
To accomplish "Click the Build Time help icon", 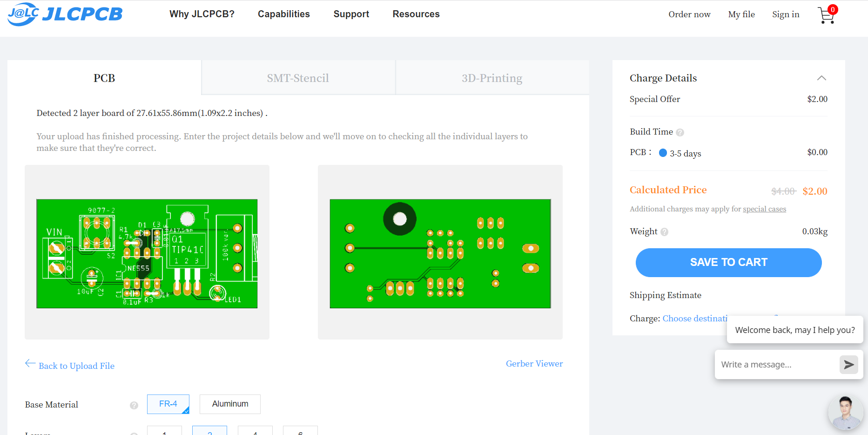I will [x=680, y=132].
